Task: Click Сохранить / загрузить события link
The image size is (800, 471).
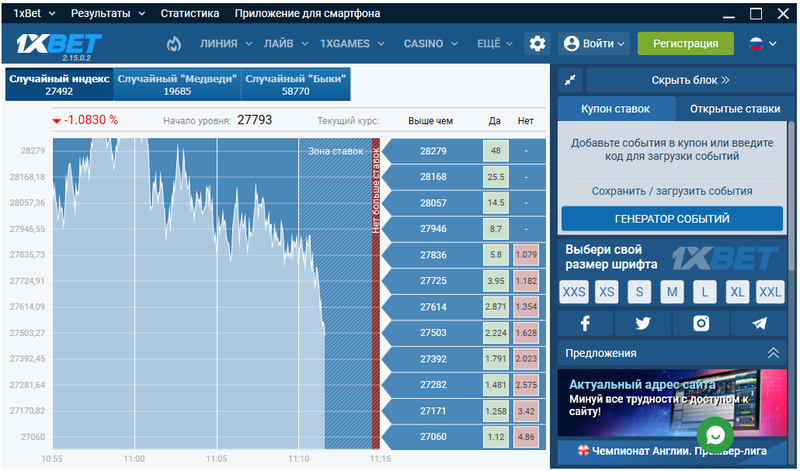Action: coord(672,191)
